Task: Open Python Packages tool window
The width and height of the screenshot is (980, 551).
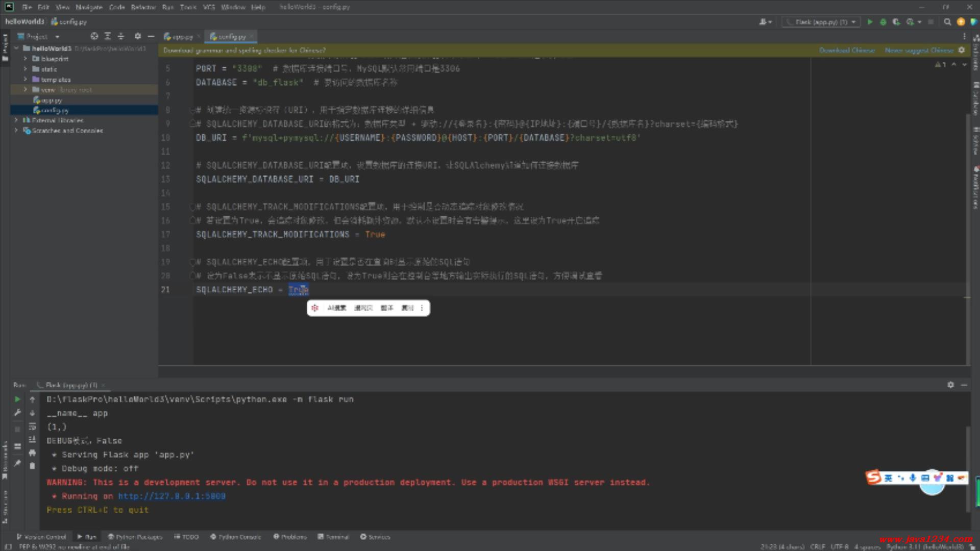Action: tap(135, 537)
